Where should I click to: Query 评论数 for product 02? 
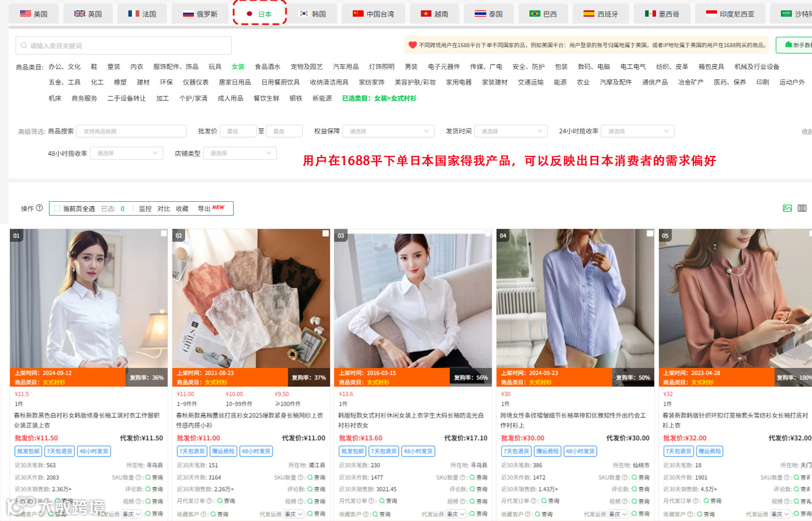[x=317, y=489]
